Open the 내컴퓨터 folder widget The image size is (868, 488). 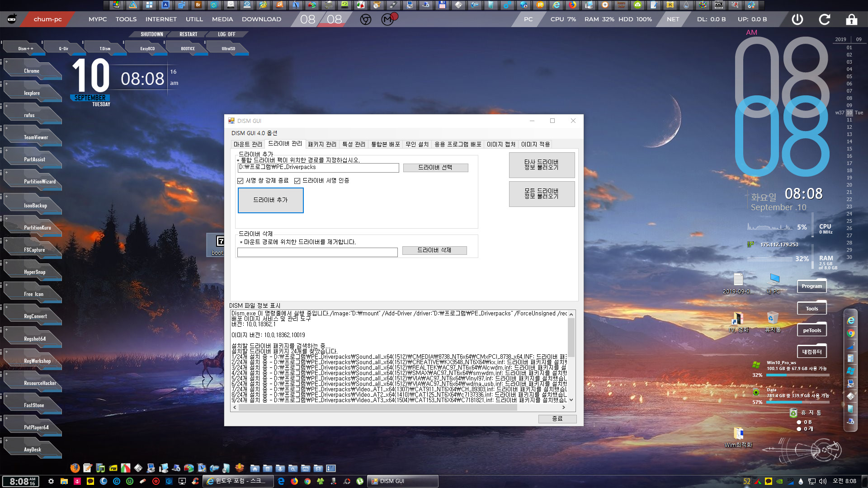pos(812,352)
